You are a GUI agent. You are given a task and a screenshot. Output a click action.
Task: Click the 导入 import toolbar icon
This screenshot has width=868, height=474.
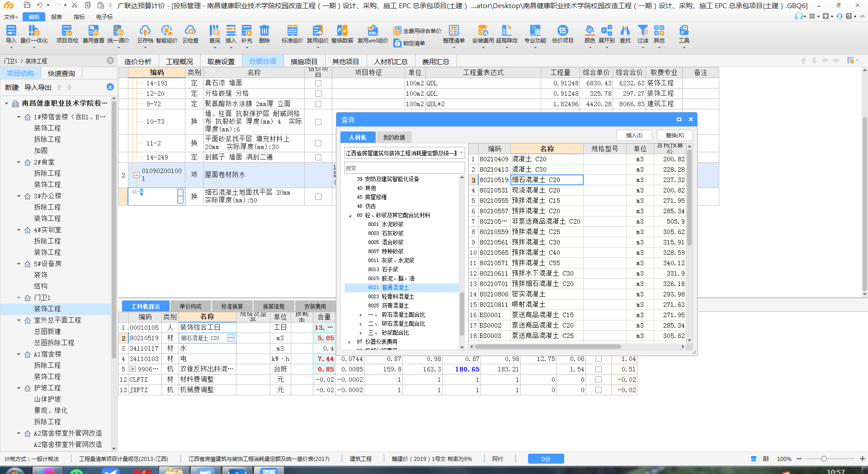11,34
